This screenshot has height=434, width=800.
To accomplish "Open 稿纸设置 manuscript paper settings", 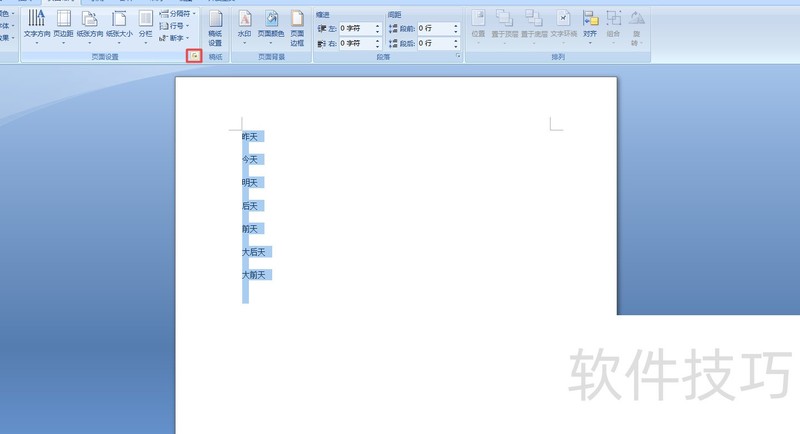I will pyautogui.click(x=215, y=30).
